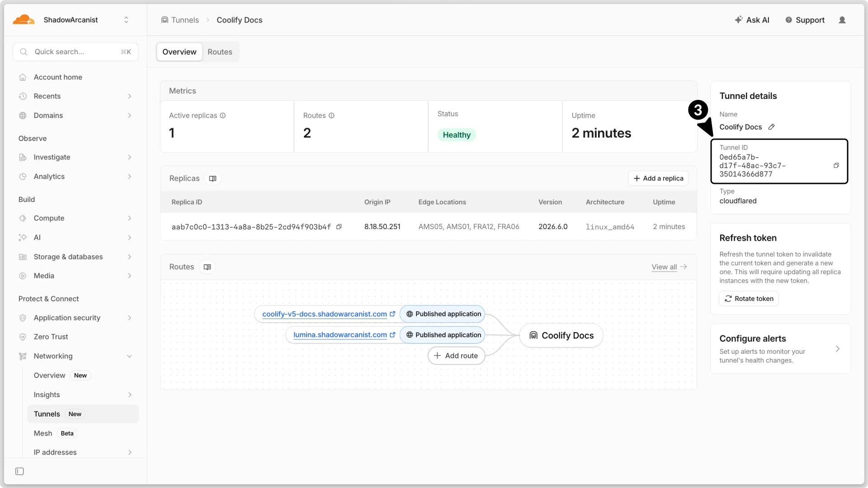Click the Healthy status badge
The width and height of the screenshot is (868, 488).
coord(457,135)
